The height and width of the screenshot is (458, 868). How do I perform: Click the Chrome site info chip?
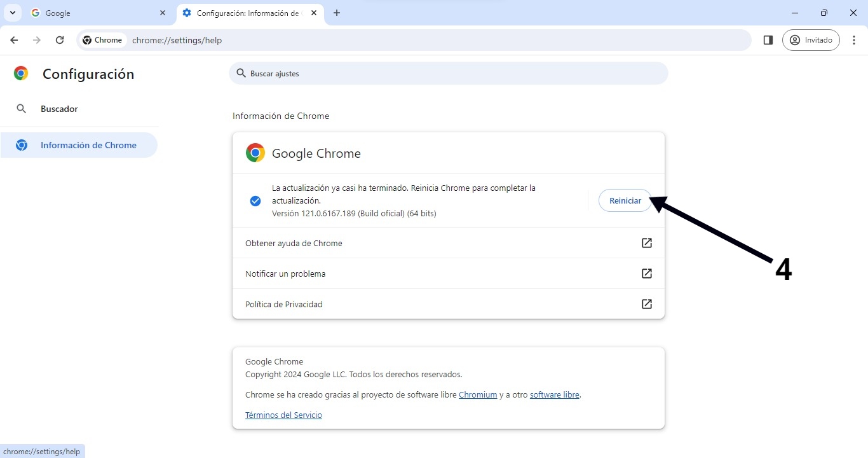102,40
